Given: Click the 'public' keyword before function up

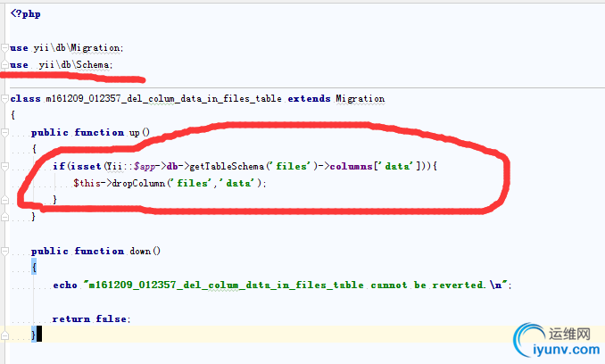Looking at the screenshot, I should click(50, 133).
